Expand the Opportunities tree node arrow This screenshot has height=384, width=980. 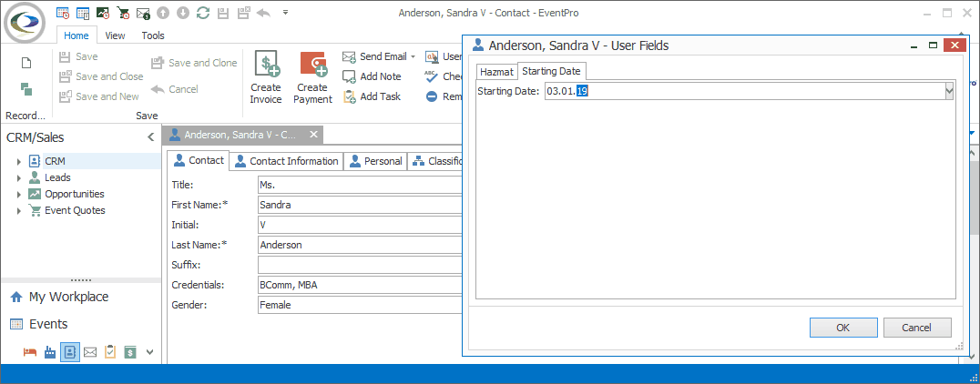(19, 194)
